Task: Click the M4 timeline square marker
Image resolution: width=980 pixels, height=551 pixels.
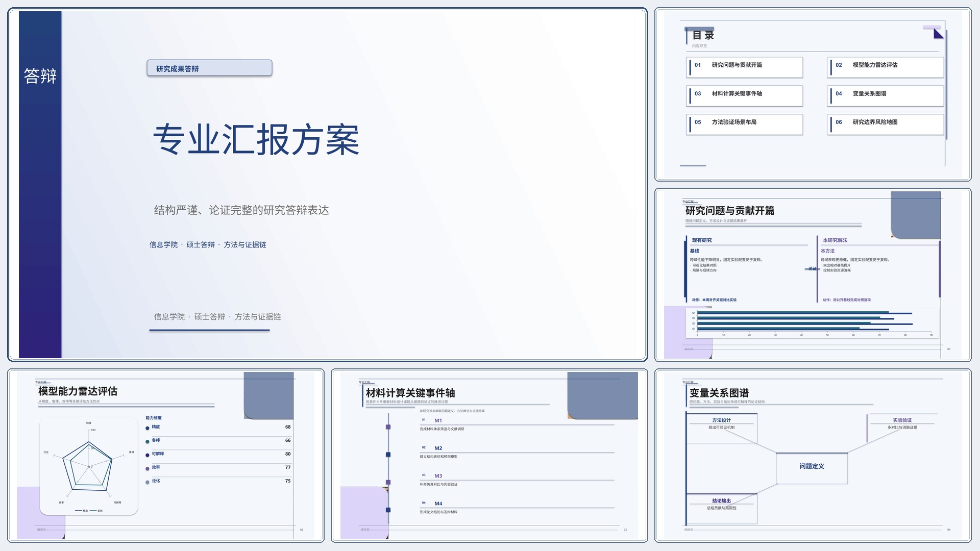Action: point(388,510)
